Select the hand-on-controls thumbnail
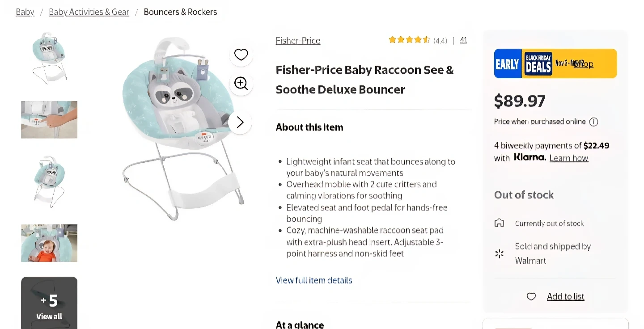644x329 pixels. [x=49, y=119]
